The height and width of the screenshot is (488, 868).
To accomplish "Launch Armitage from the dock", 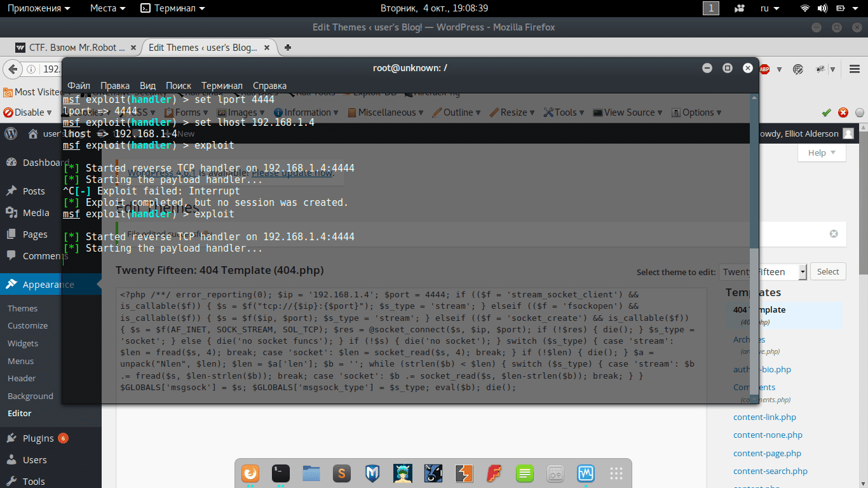I will click(403, 473).
